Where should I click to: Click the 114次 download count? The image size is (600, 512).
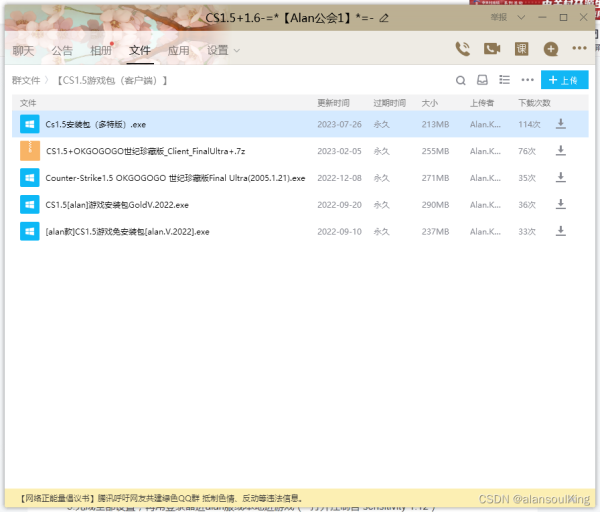pyautogui.click(x=529, y=124)
